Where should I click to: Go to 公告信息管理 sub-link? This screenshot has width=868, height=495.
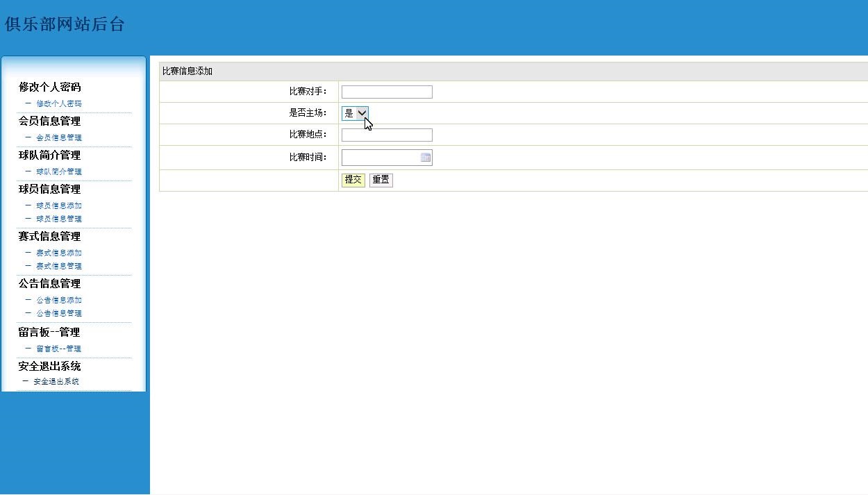tap(59, 313)
